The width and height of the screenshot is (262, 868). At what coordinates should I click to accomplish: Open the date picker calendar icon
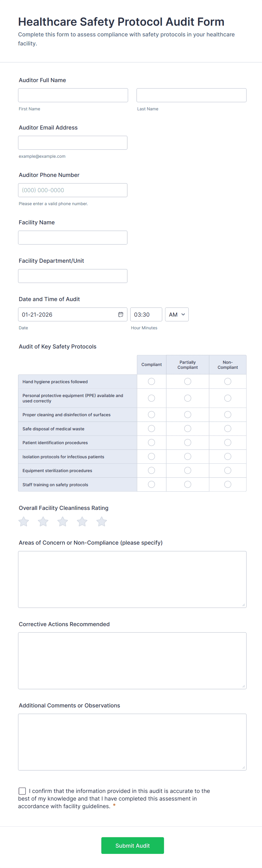(120, 314)
